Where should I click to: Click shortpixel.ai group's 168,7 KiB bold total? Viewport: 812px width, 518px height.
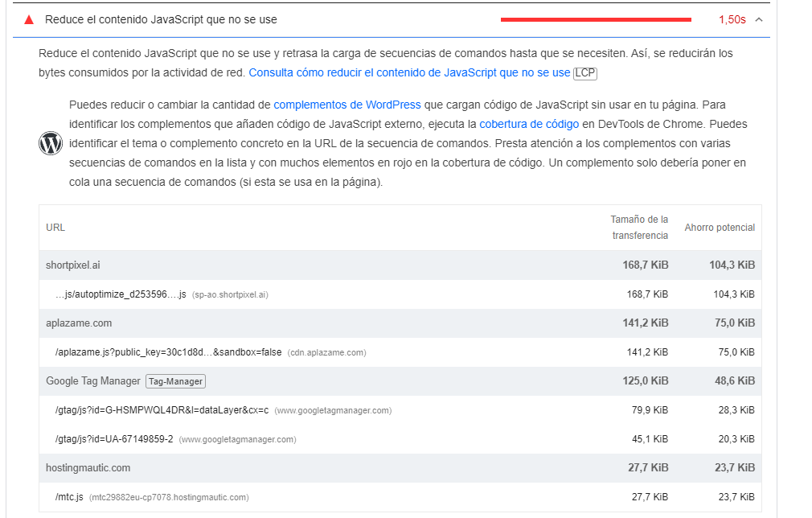[646, 265]
